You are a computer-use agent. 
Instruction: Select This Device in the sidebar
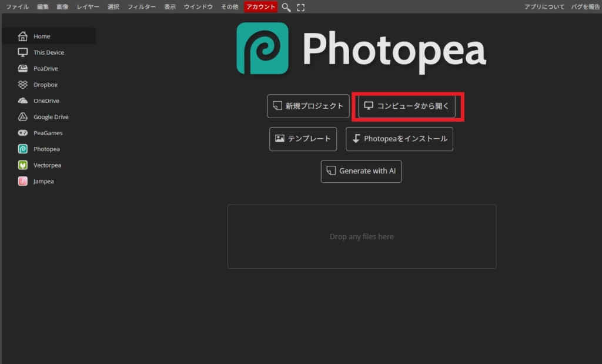coord(48,52)
